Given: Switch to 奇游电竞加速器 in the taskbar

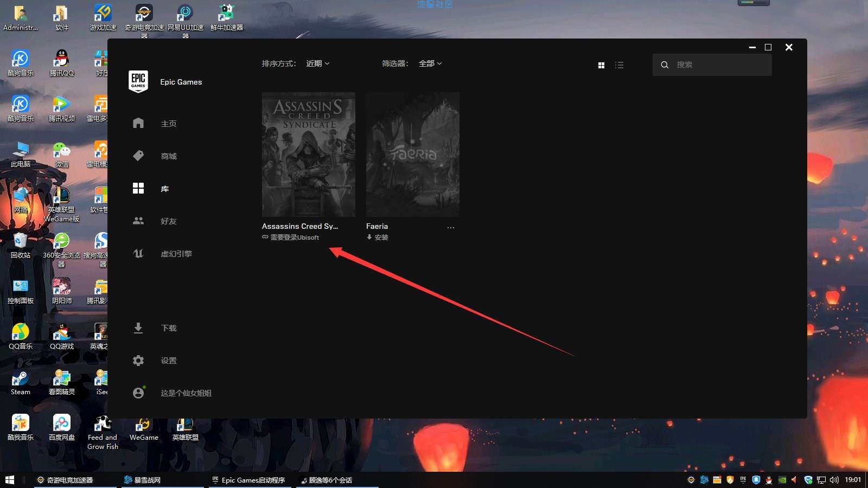Looking at the screenshot, I should point(75,480).
